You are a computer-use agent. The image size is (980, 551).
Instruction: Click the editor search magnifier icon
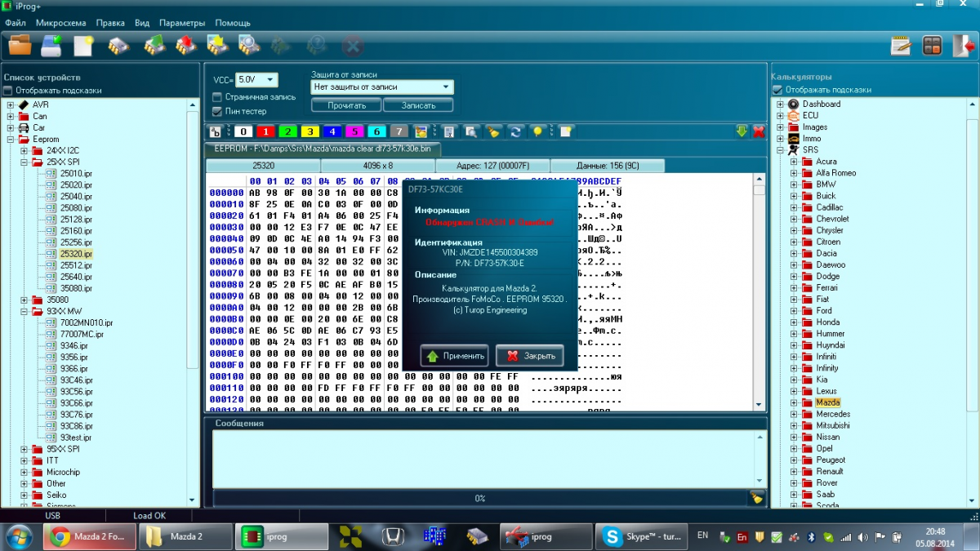[x=471, y=131]
